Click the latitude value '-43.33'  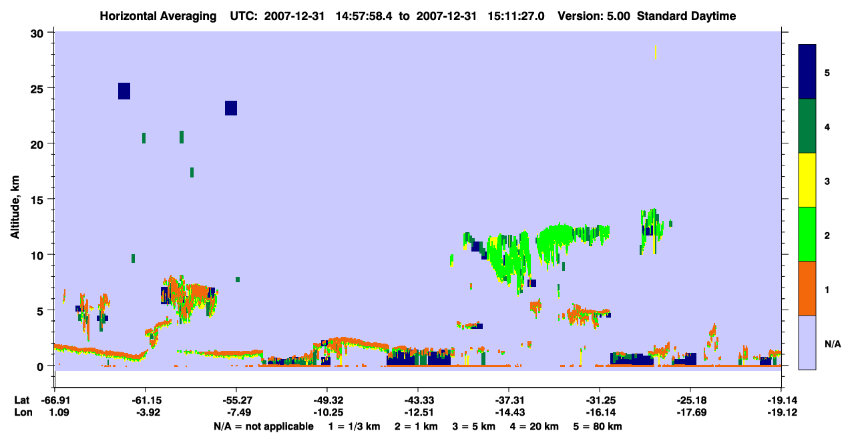(x=418, y=400)
